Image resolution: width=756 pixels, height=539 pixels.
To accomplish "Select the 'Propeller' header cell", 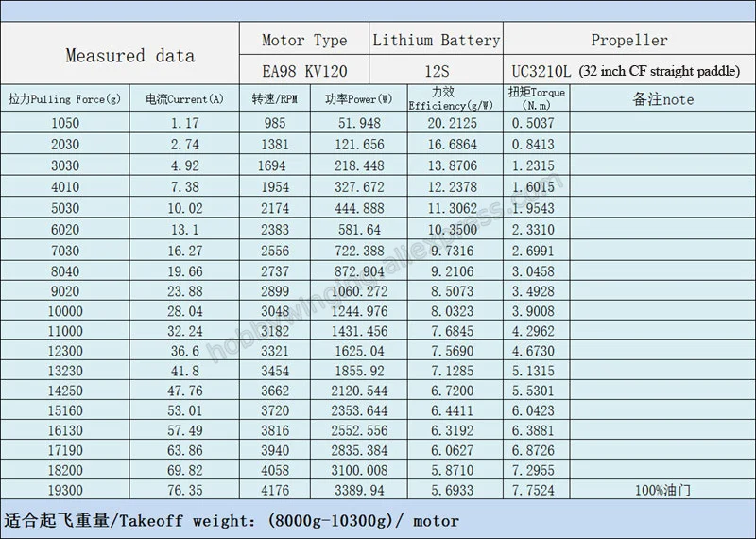I will point(629,39).
